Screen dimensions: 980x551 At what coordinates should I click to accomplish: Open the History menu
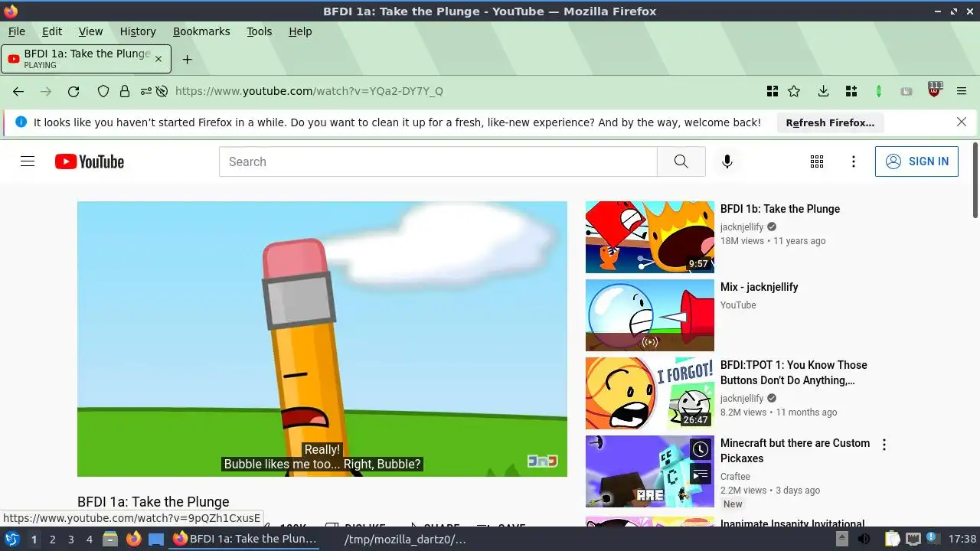(138, 31)
